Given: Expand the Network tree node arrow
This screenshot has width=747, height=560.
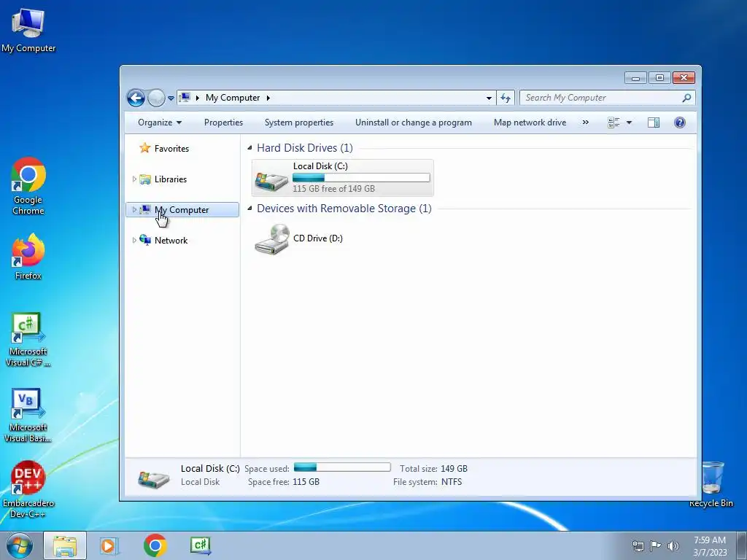Looking at the screenshot, I should click(x=134, y=240).
